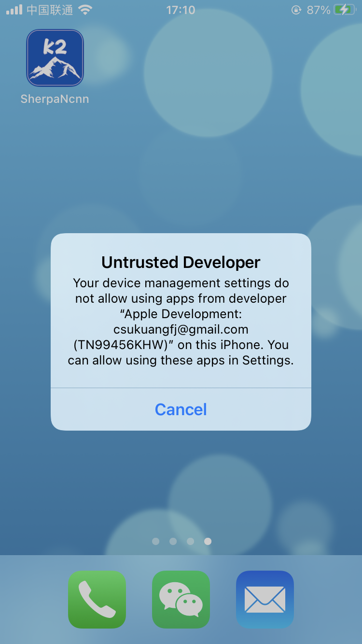Open the Mail app in dock
Viewport: 362px width, 644px height.
pyautogui.click(x=265, y=600)
